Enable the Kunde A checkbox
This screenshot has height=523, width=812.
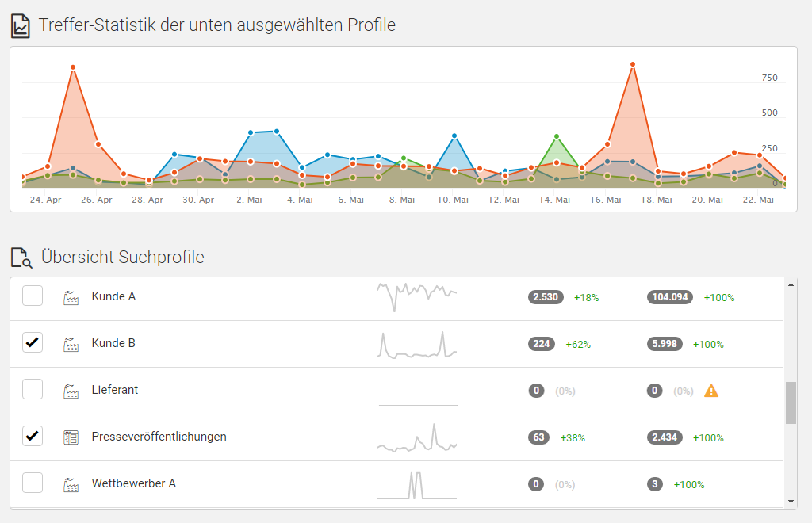pos(33,296)
